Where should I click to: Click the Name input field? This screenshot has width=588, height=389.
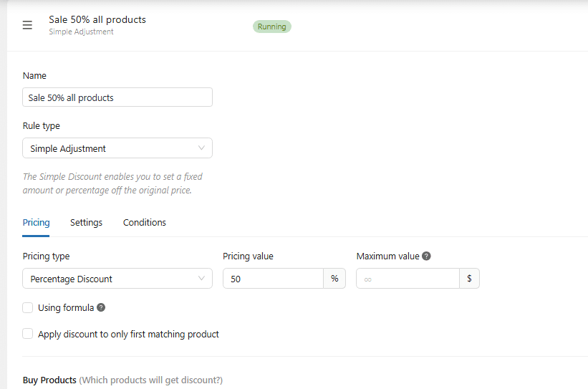coord(117,97)
